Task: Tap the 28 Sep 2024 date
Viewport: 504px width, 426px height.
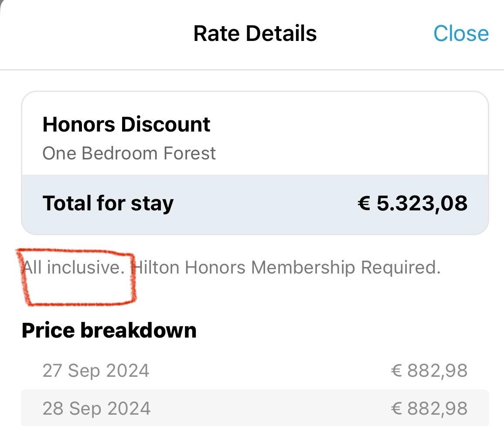Action: coord(96,409)
